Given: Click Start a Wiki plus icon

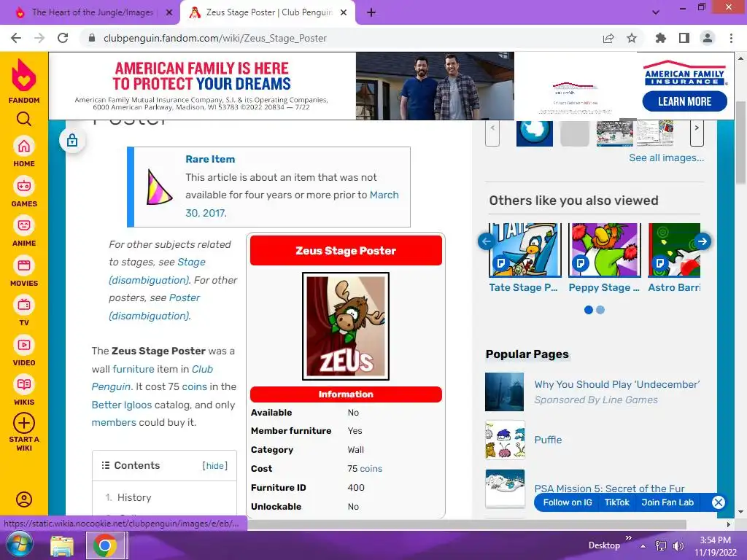Looking at the screenshot, I should pos(24,423).
